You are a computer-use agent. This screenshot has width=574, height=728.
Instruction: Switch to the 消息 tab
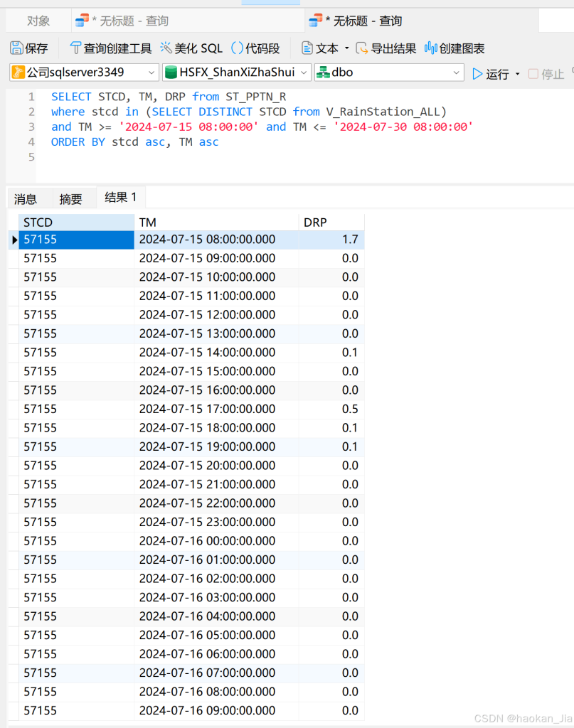click(27, 198)
